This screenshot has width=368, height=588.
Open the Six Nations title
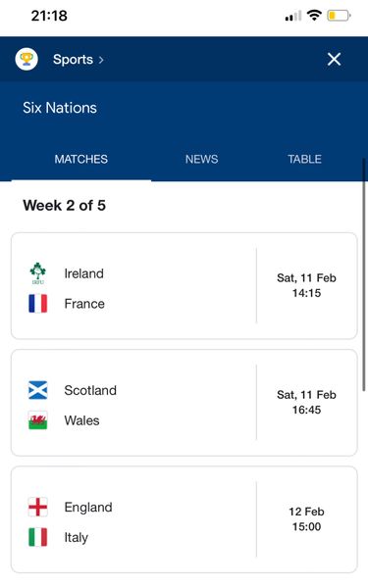[60, 108]
